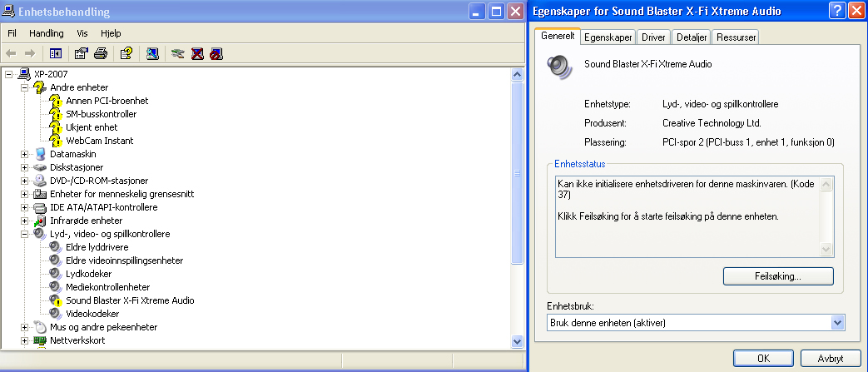Open the Handling menu

47,33
